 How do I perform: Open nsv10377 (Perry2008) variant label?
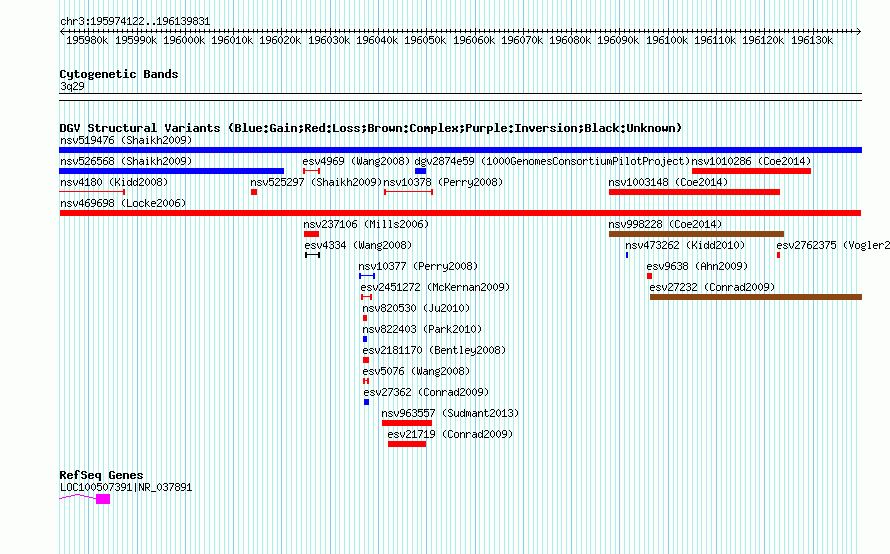(418, 266)
